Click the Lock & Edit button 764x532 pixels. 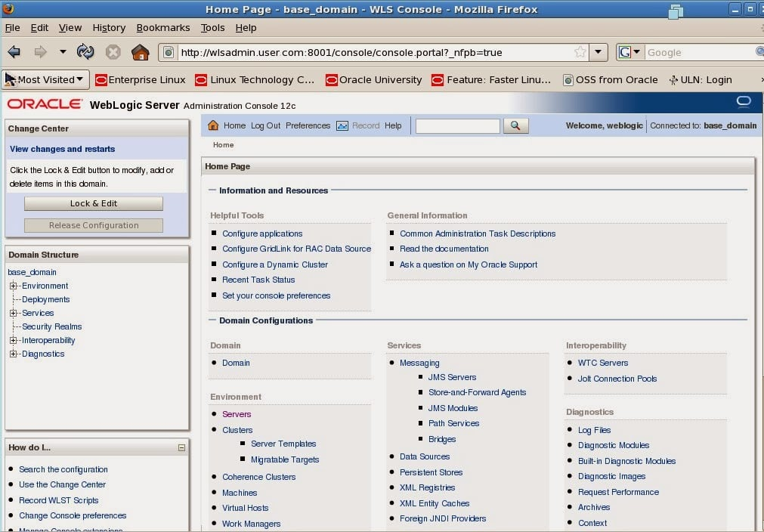coord(92,203)
